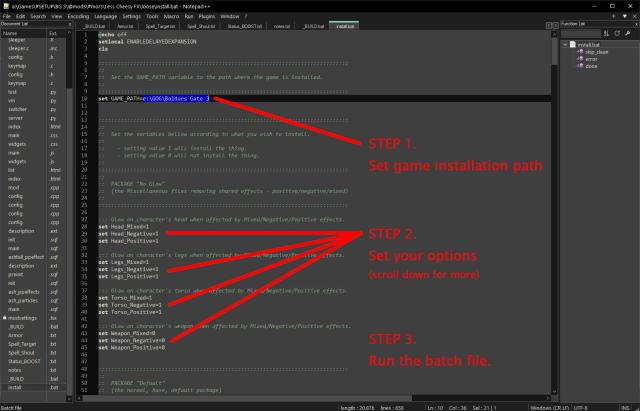This screenshot has height=411, width=640.
Task: Click in the highlighted GAME_PATH value on line 10
Action: click(x=176, y=98)
